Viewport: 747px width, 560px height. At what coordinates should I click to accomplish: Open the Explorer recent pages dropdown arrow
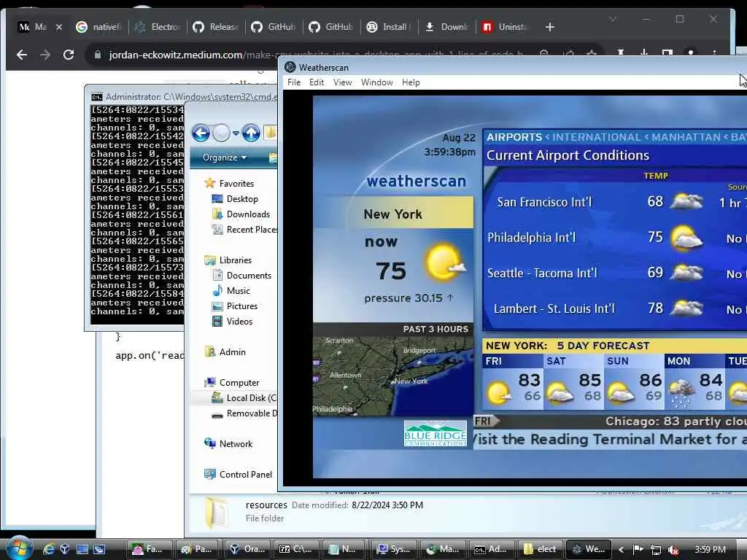click(x=236, y=133)
